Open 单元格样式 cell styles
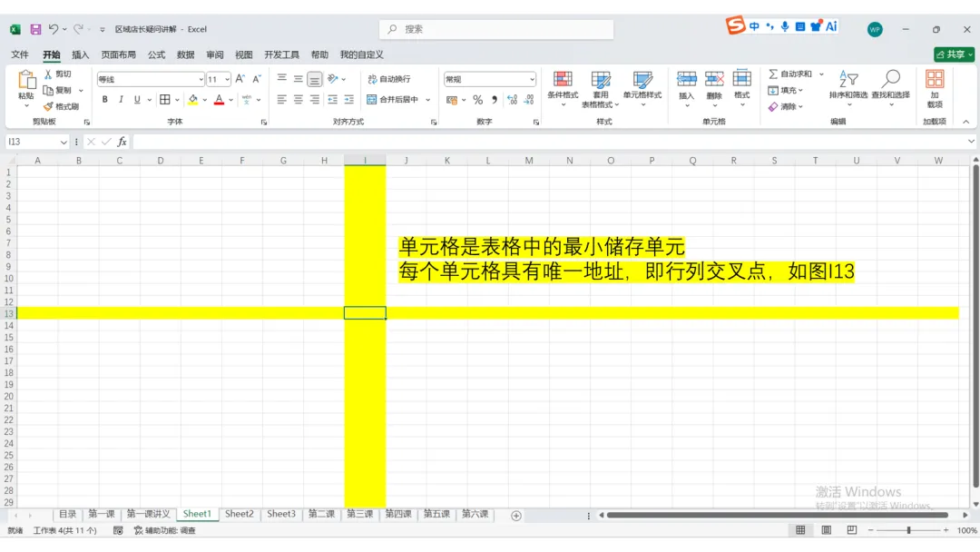 [642, 87]
